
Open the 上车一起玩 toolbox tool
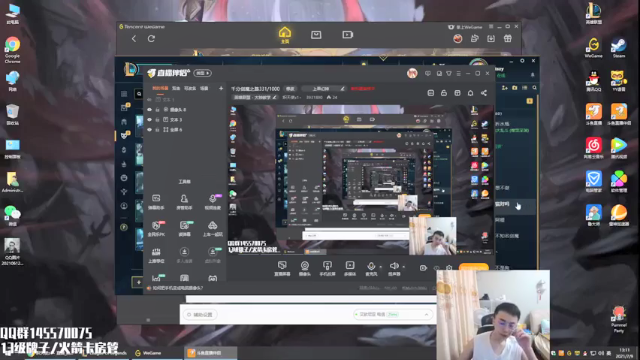point(213,229)
